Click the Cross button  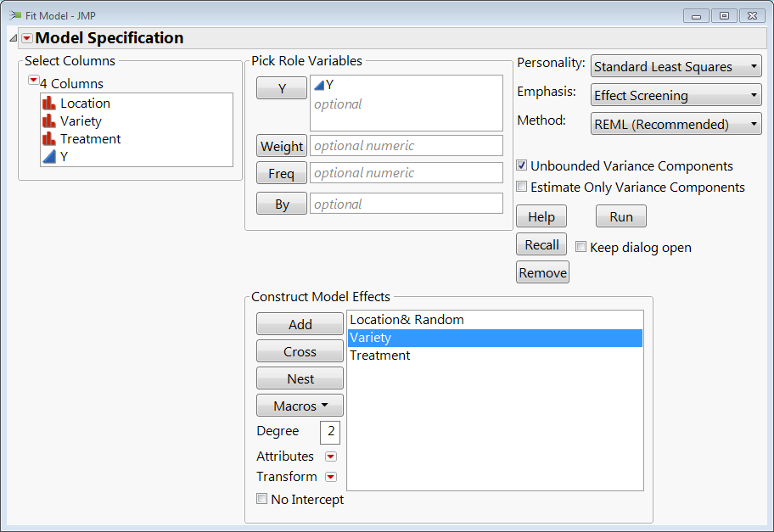pyautogui.click(x=300, y=351)
